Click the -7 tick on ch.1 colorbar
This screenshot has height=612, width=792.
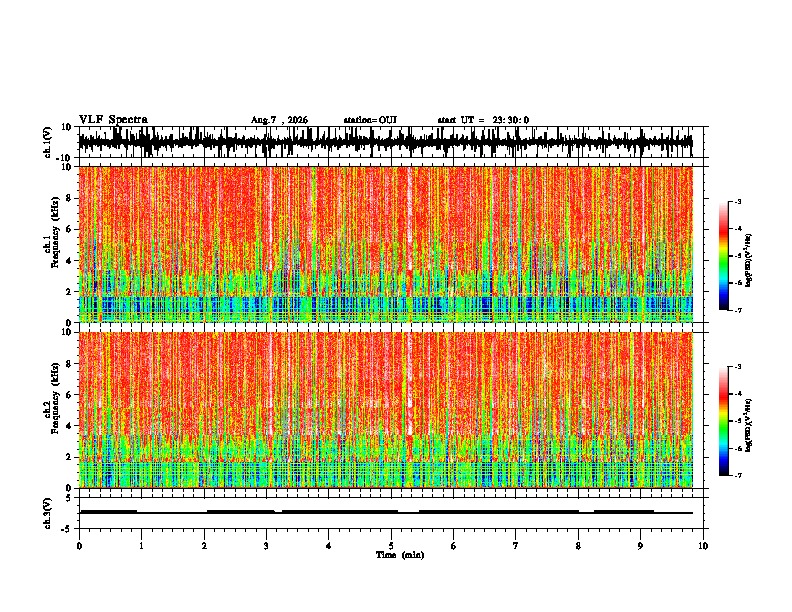pyautogui.click(x=738, y=310)
